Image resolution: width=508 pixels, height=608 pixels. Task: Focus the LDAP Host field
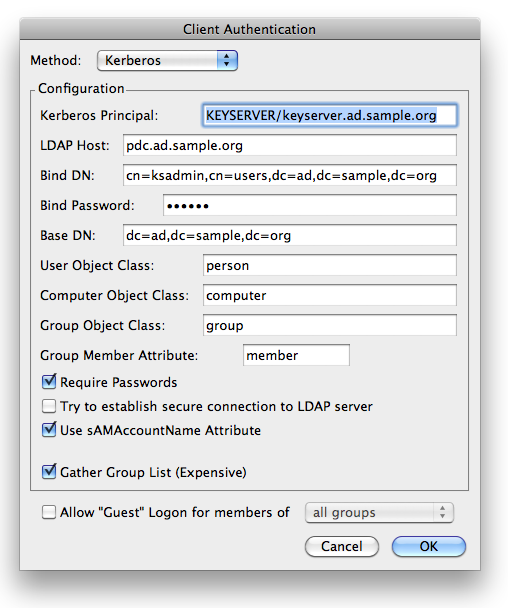point(290,145)
